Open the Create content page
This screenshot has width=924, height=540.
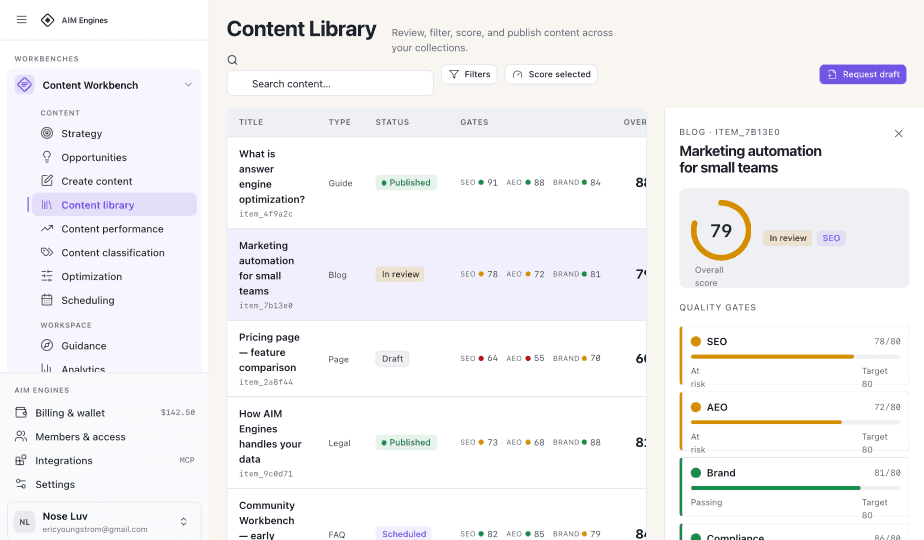114,181
